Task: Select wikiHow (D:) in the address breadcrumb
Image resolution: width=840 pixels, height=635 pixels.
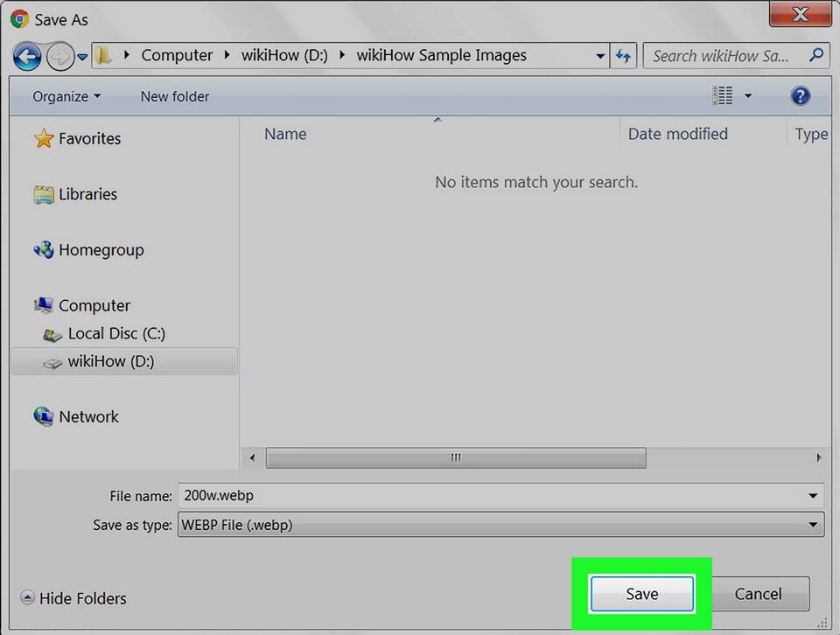Action: pos(284,55)
